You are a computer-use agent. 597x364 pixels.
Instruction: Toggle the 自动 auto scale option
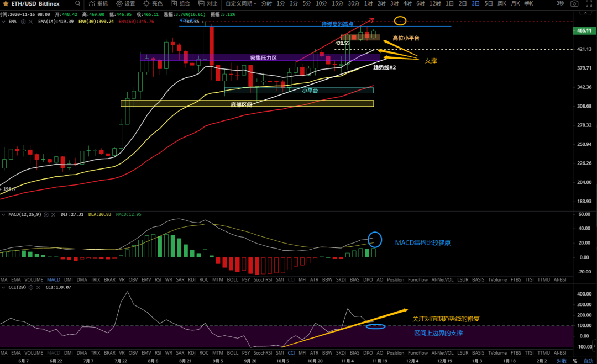pos(589,361)
